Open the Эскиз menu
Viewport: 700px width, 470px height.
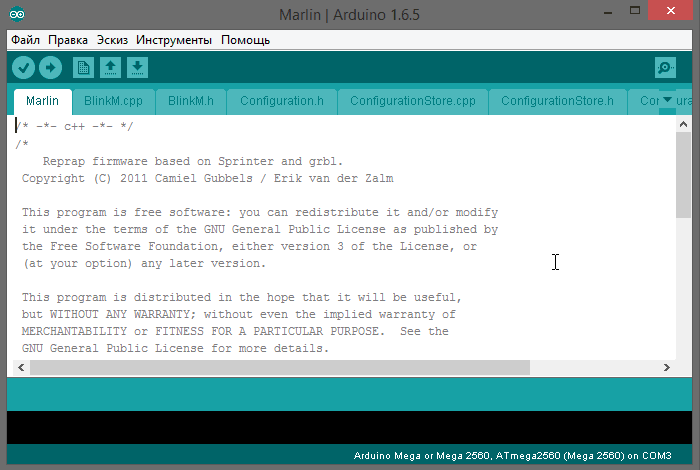pos(112,40)
